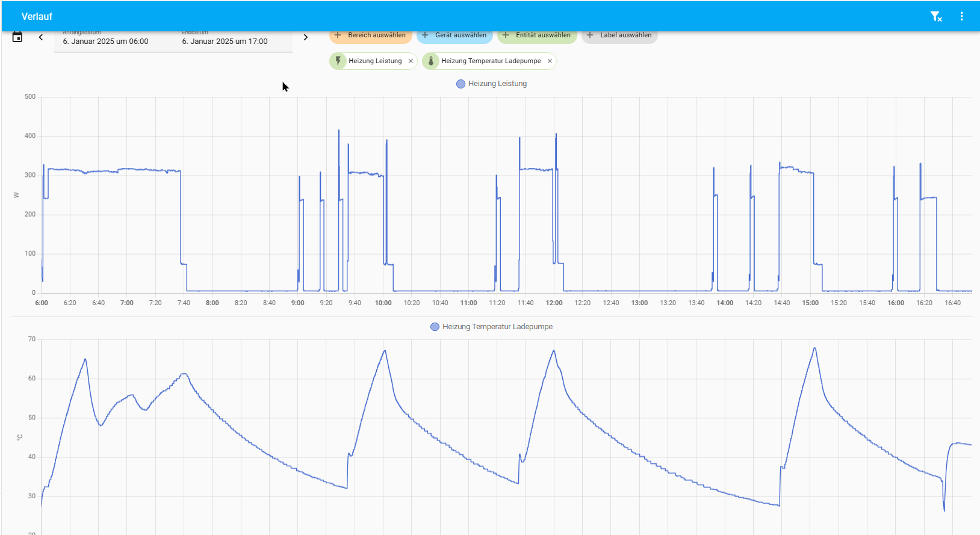Open the three-dot overflow menu
The image size is (980, 535).
[961, 16]
